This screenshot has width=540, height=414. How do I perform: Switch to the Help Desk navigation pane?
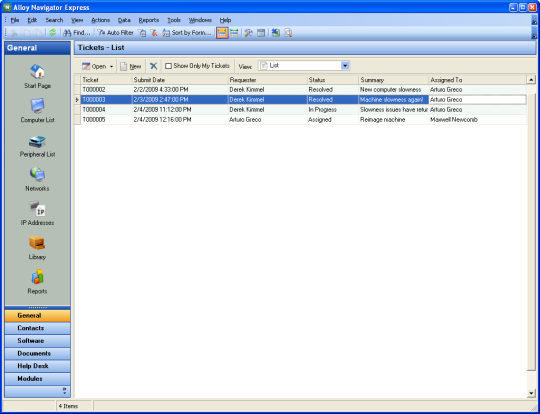tap(37, 366)
